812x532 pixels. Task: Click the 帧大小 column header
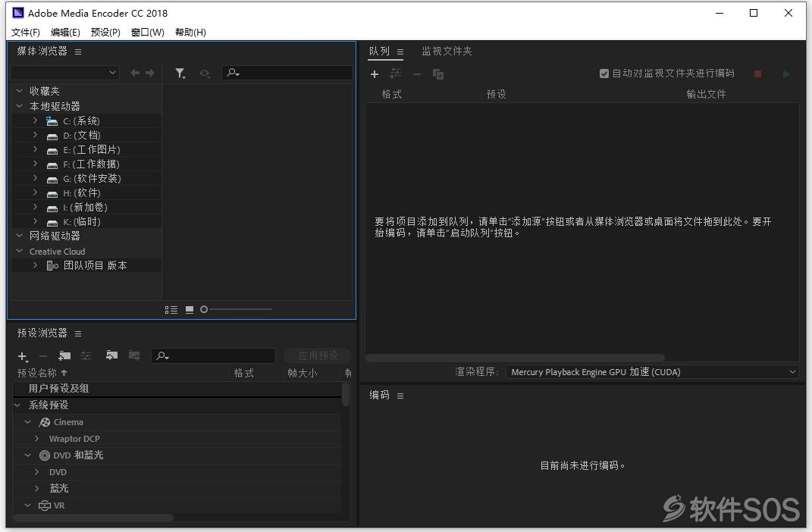click(303, 373)
